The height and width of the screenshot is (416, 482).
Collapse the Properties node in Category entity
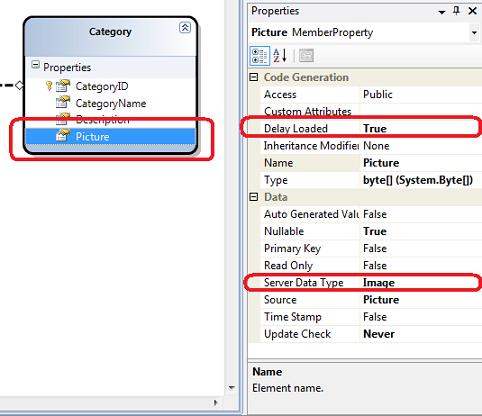pos(35,65)
